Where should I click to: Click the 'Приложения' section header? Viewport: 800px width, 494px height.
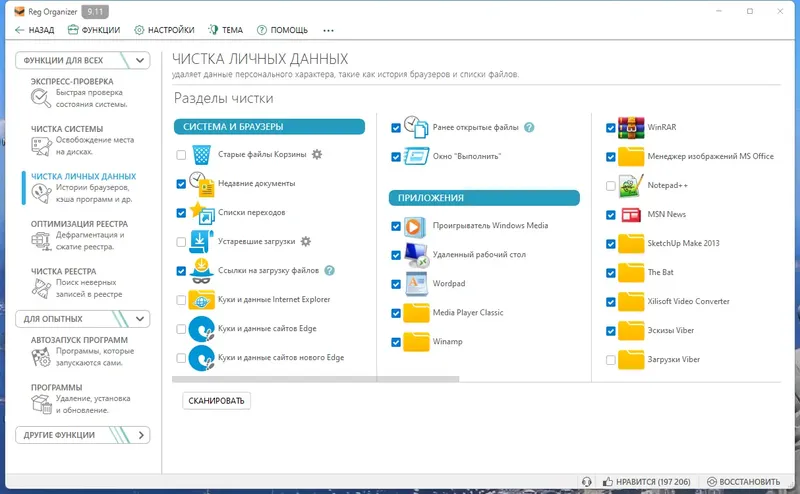484,198
